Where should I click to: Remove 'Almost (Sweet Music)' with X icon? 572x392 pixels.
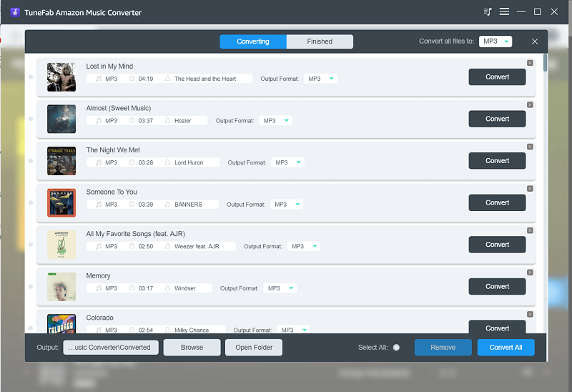click(x=530, y=105)
